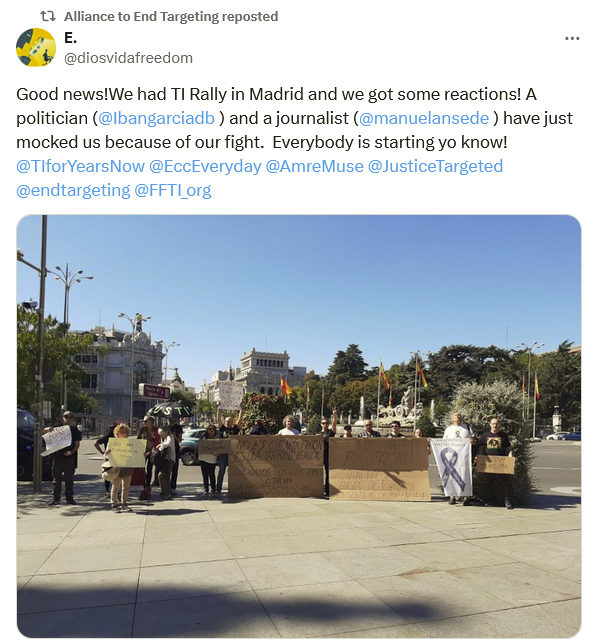Open the @FFTI_org mention
Screen dimensions: 598x642
[173, 190]
